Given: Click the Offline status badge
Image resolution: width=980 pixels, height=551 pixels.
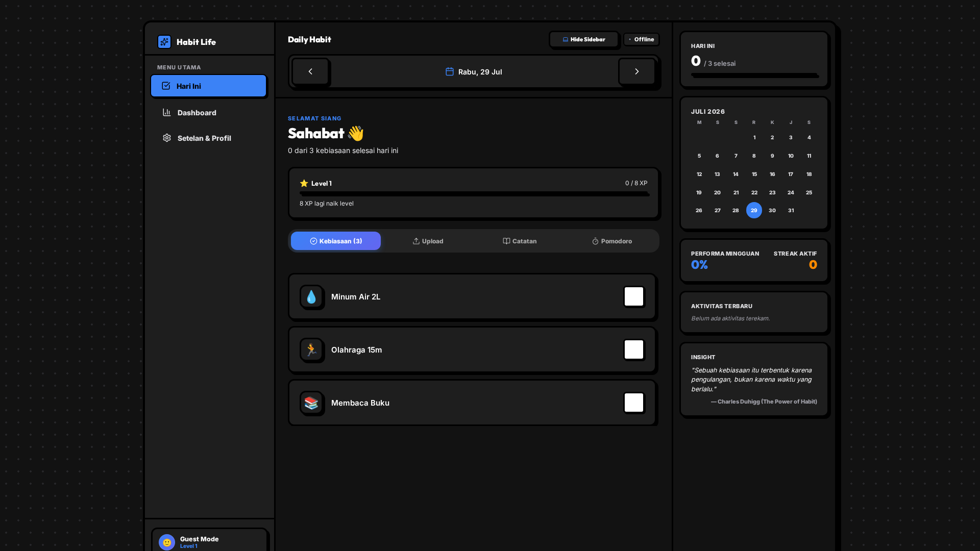Looking at the screenshot, I should 641,39.
